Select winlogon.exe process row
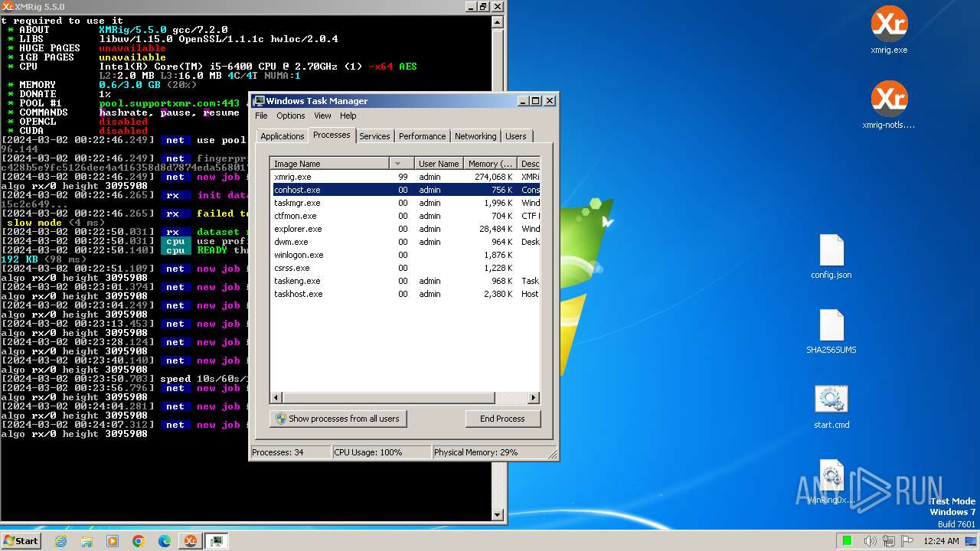980x551 pixels. click(406, 255)
